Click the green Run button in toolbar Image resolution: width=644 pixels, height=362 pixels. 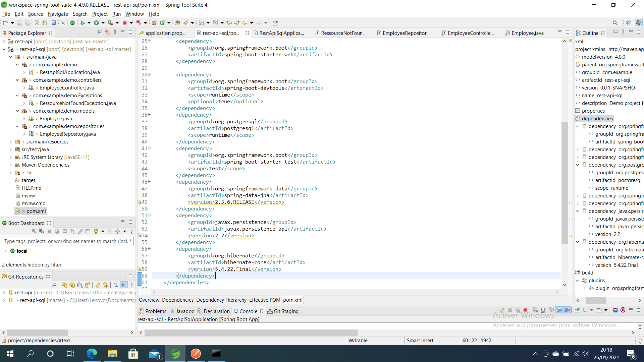tap(96, 23)
